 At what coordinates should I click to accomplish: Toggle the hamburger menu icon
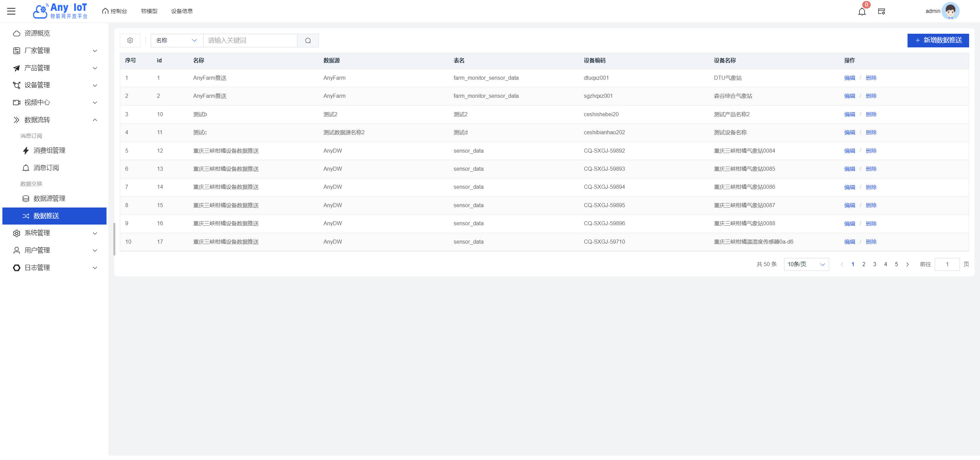pos(12,11)
